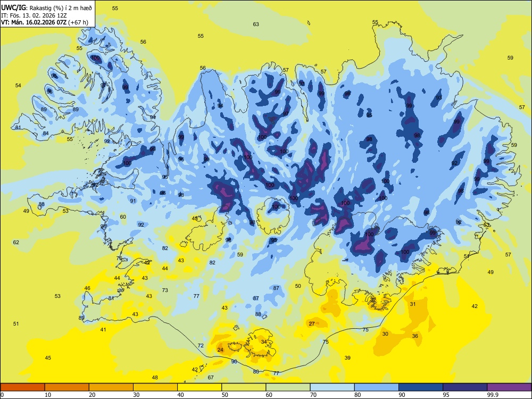Click the humidity value '31' off the southeast coast
Screen dimensions: 532x399
(x=413, y=304)
